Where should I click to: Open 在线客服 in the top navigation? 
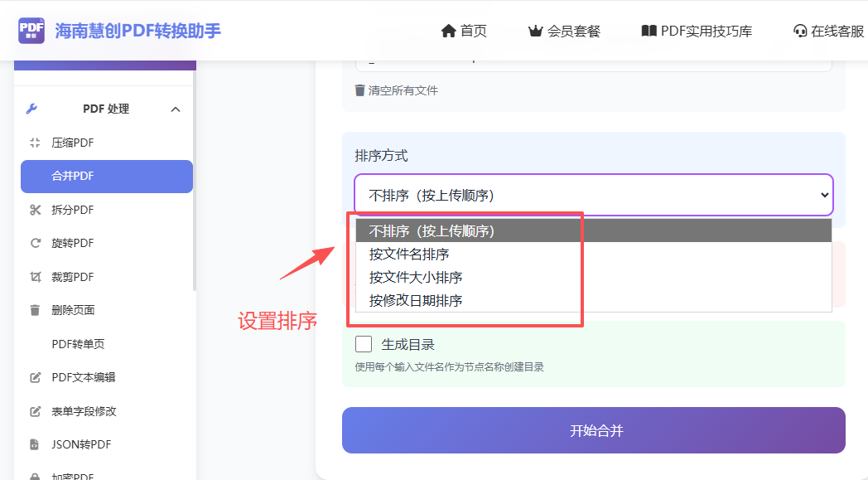click(829, 31)
